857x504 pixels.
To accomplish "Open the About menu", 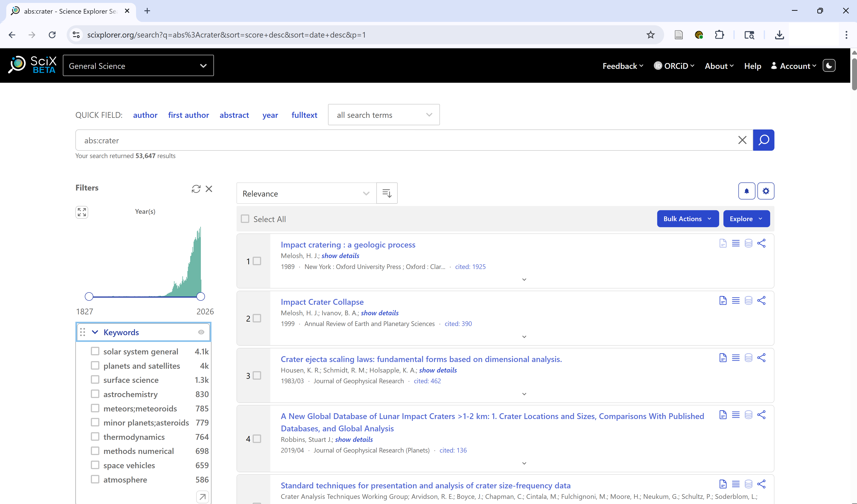I will click(x=719, y=66).
